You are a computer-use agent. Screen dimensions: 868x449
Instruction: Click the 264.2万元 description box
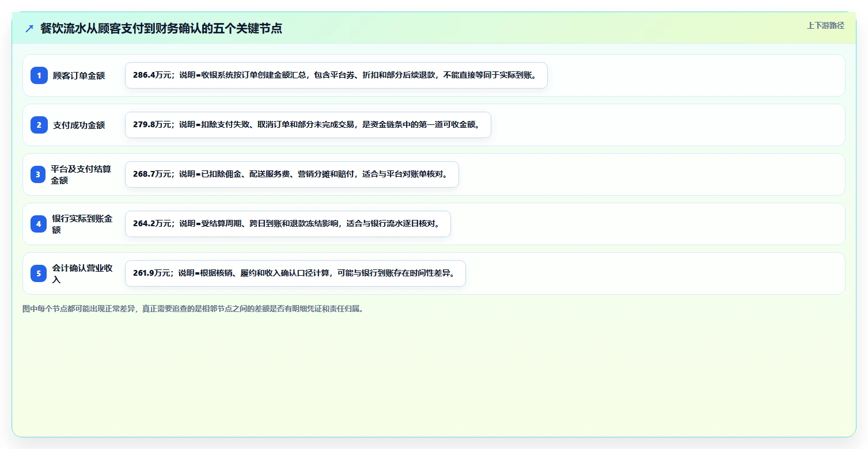coord(287,224)
